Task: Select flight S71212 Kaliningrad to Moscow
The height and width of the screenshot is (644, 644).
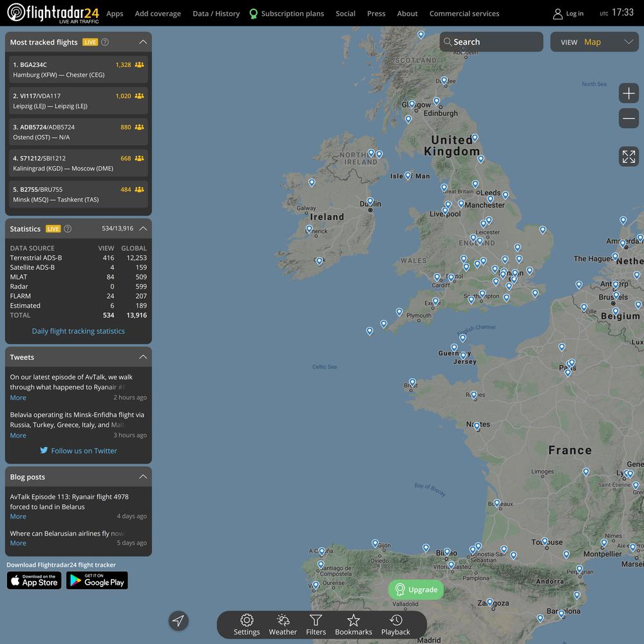Action: click(79, 163)
